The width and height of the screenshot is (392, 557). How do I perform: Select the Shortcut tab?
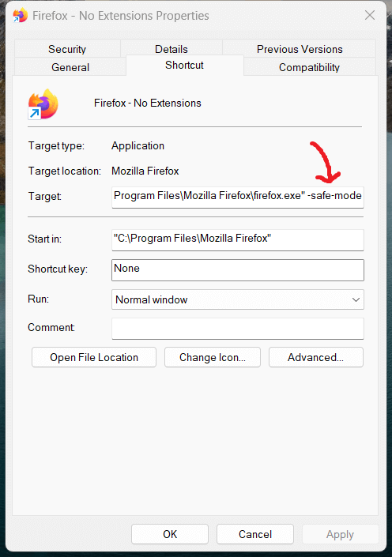[x=184, y=65]
